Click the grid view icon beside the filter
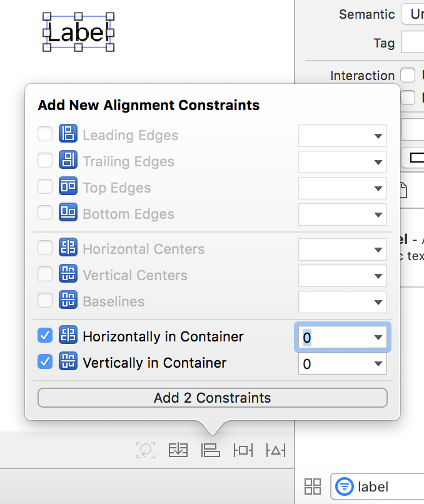The width and height of the screenshot is (424, 504). pyautogui.click(x=313, y=486)
